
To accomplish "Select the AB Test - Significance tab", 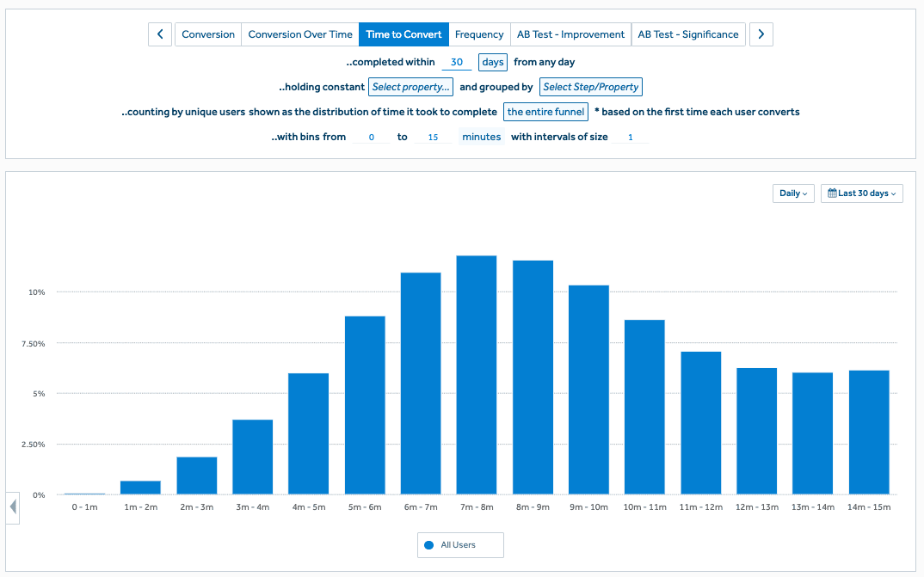I will click(687, 34).
